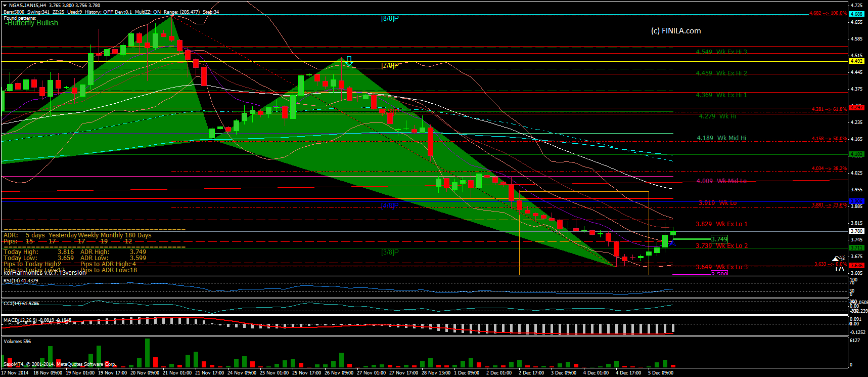The image size is (868, 377).
Task: Click the CCI(14) 61.9786 indicator label
Action: [21, 304]
